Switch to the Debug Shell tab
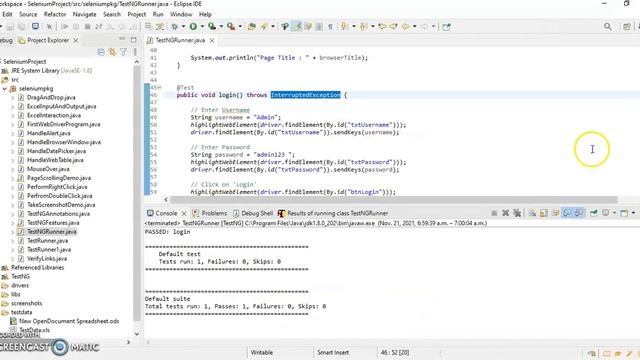This screenshot has height=360, width=640. click(x=253, y=213)
